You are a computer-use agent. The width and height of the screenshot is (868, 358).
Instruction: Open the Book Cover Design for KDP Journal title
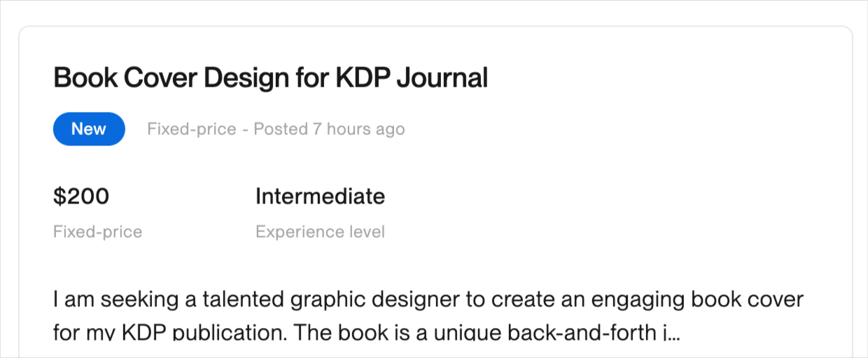270,78
